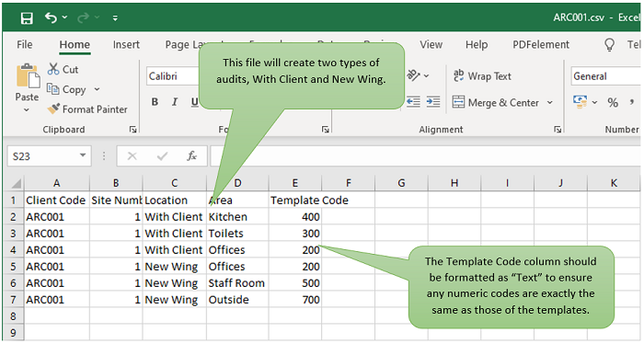The height and width of the screenshot is (344, 644).
Task: Select column A header
Action: pyautogui.click(x=57, y=183)
